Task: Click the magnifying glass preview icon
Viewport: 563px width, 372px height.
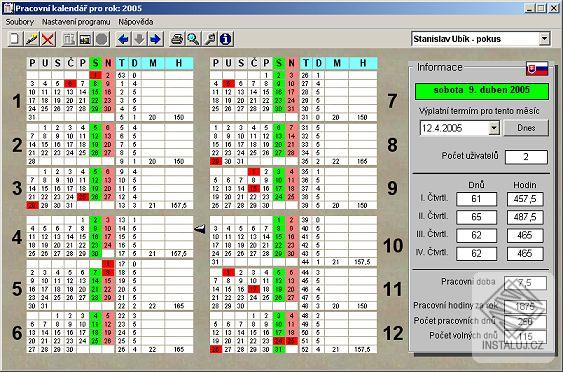Action: point(193,39)
